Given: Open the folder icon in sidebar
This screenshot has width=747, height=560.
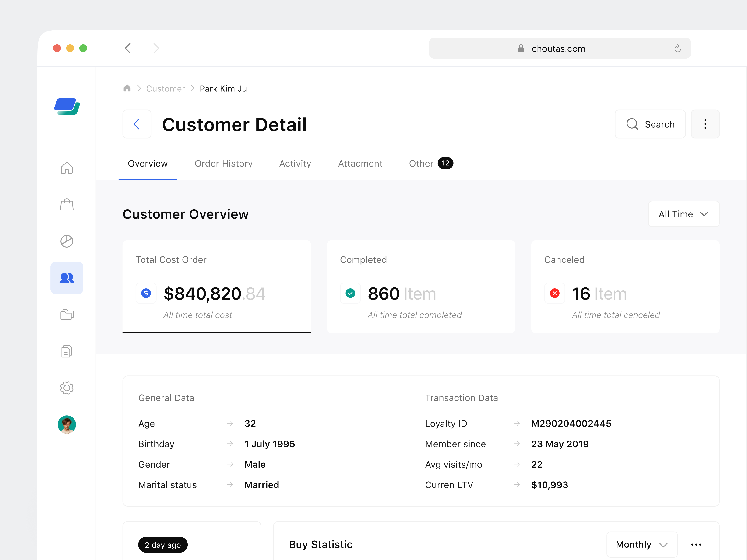Looking at the screenshot, I should coord(67,315).
